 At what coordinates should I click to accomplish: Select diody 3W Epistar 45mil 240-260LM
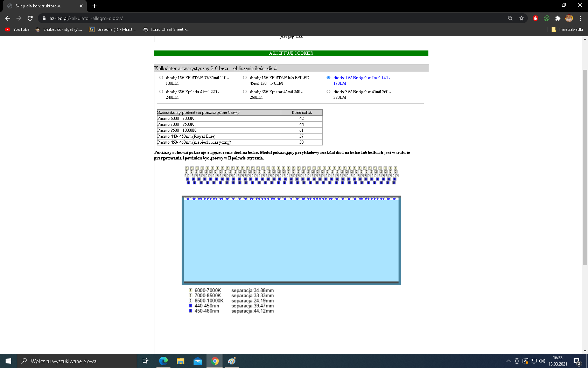[x=245, y=92]
